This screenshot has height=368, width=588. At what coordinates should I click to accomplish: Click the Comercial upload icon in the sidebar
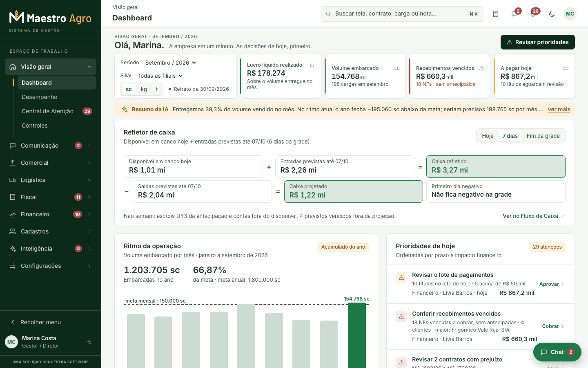[13, 163]
